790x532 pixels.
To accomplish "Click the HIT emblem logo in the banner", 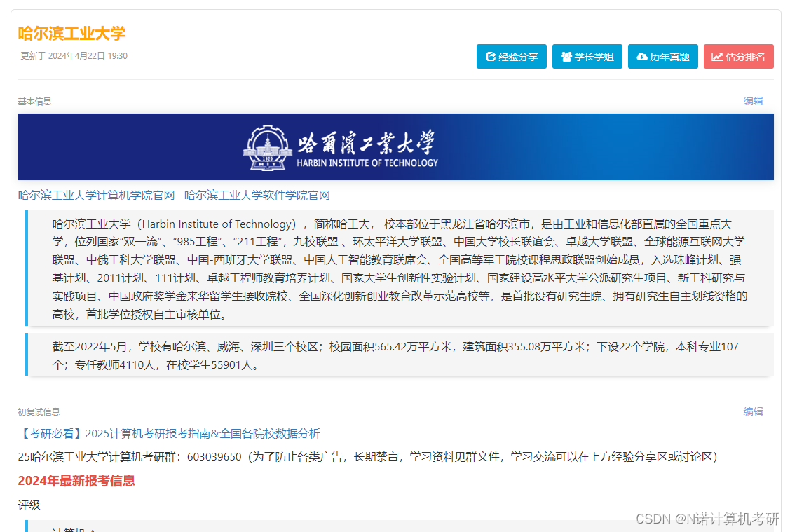I will click(x=268, y=148).
